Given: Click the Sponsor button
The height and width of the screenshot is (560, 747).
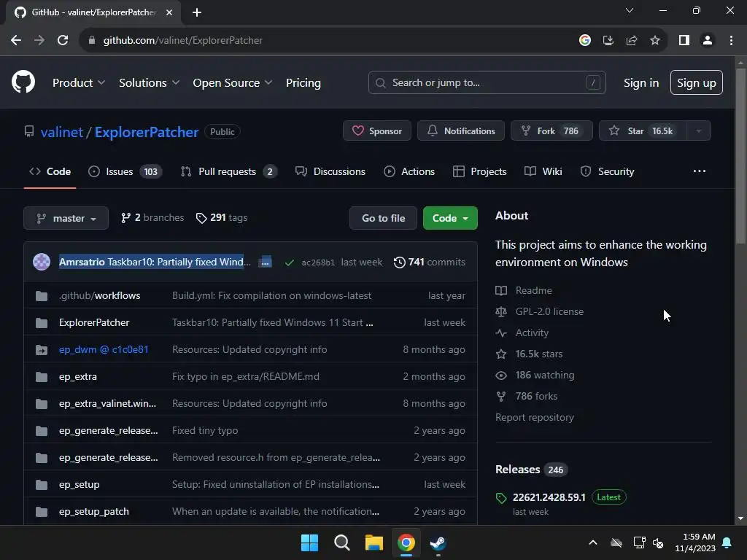Looking at the screenshot, I should pos(377,131).
